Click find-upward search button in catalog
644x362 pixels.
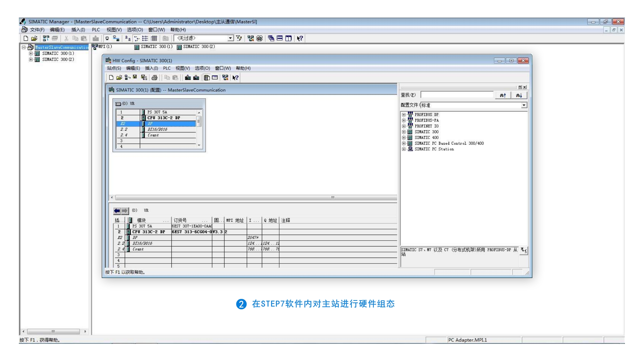tap(503, 95)
